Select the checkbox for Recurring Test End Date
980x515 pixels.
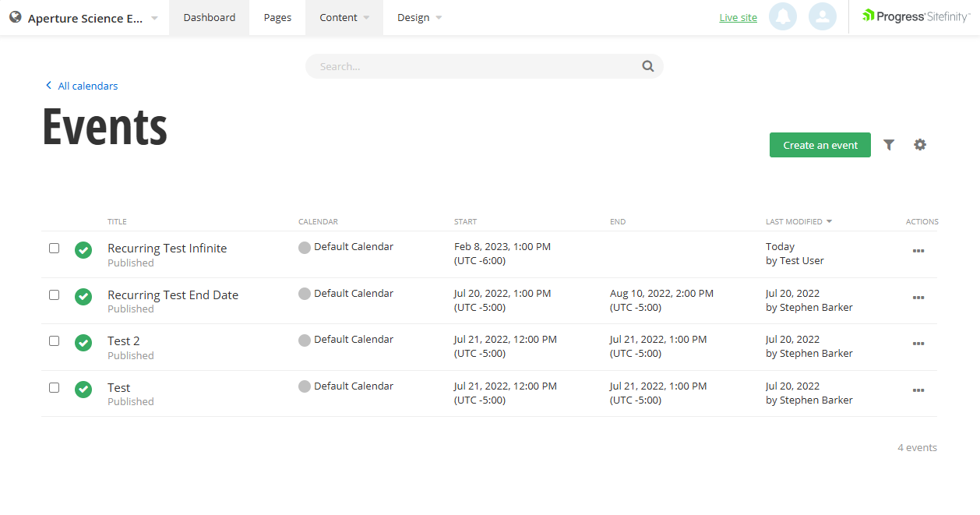tap(54, 294)
